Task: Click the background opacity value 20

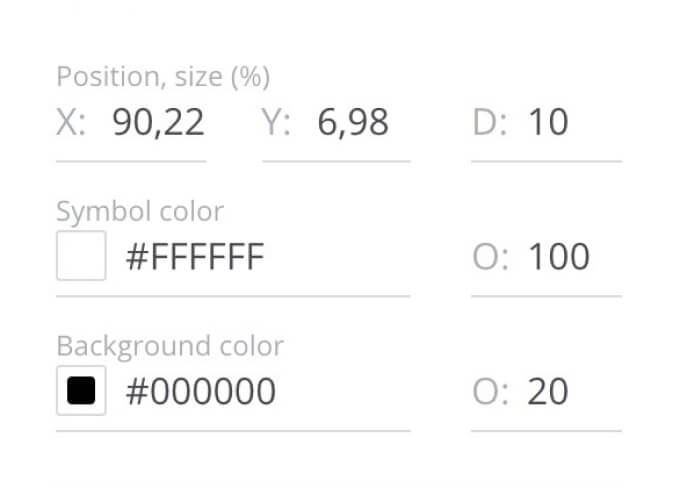Action: [548, 392]
